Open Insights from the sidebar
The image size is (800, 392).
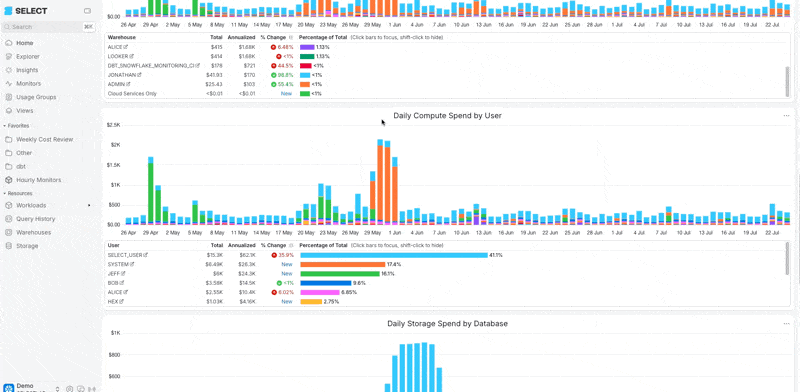(27, 70)
